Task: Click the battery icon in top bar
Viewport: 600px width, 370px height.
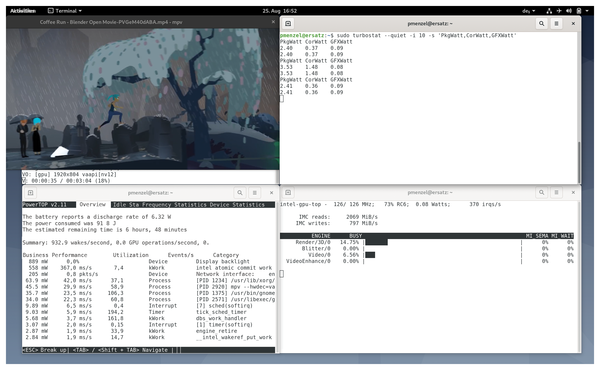Action: tap(579, 11)
